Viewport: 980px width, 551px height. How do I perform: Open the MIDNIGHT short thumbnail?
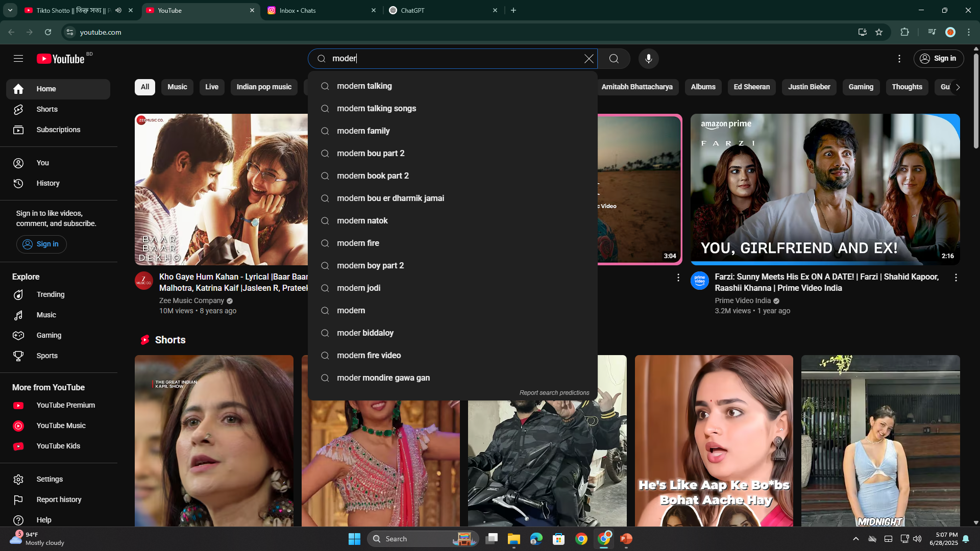(x=880, y=441)
